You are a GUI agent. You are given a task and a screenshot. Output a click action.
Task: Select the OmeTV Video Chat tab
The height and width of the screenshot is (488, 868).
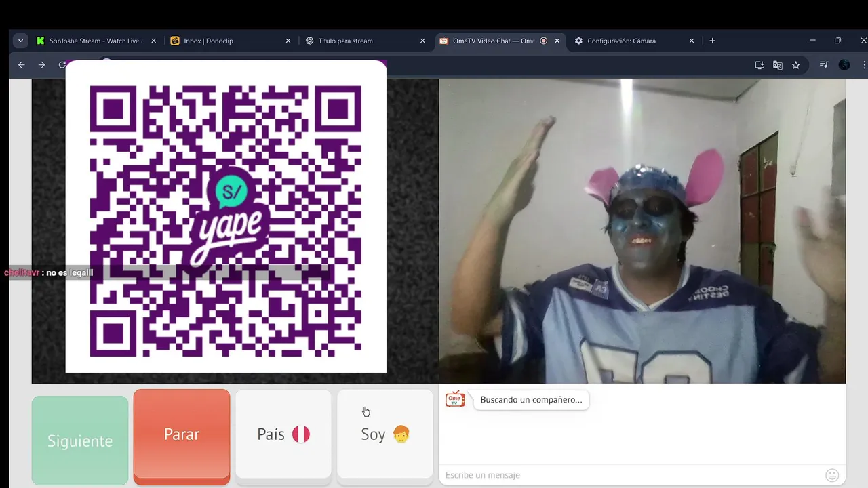[x=499, y=41]
